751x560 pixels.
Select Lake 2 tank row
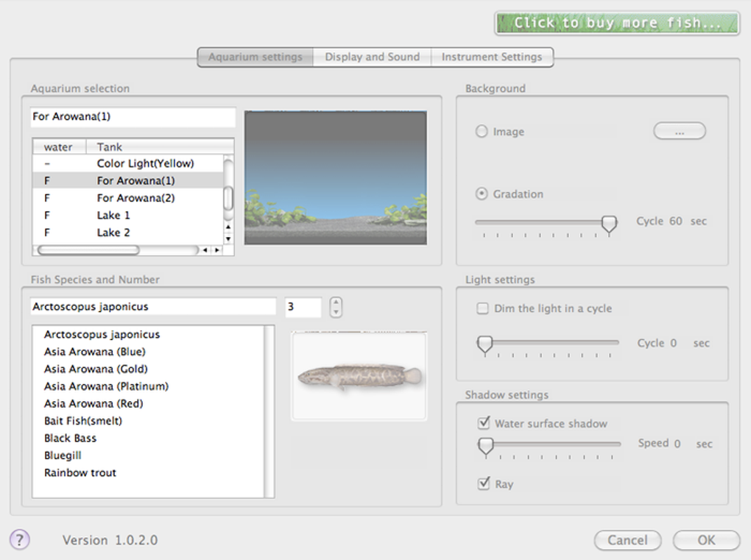(128, 233)
